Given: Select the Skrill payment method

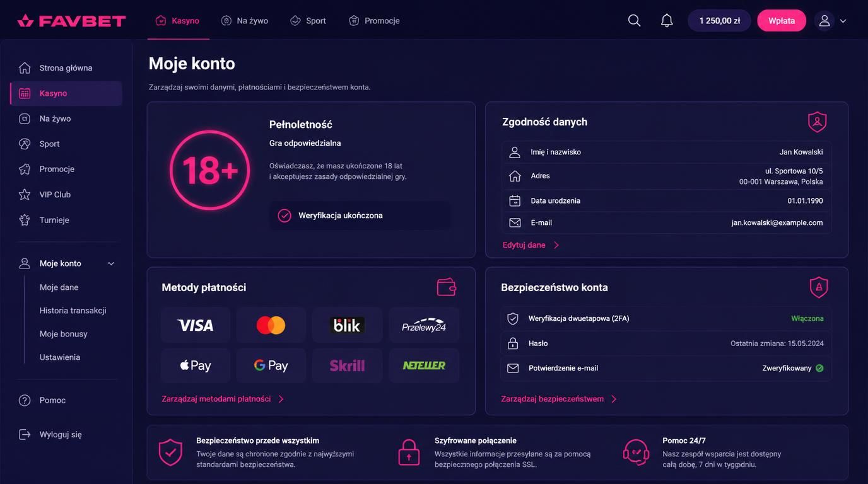Looking at the screenshot, I should [x=348, y=366].
